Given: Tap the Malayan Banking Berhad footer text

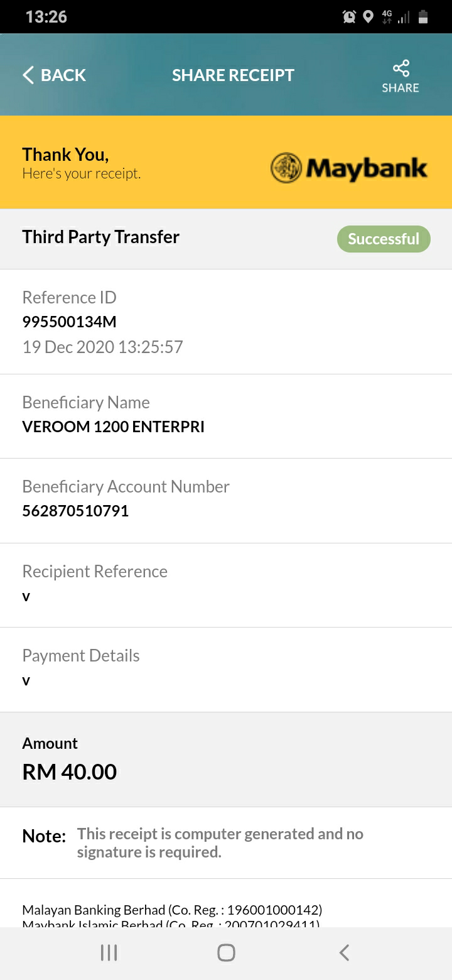Looking at the screenshot, I should coord(172,910).
